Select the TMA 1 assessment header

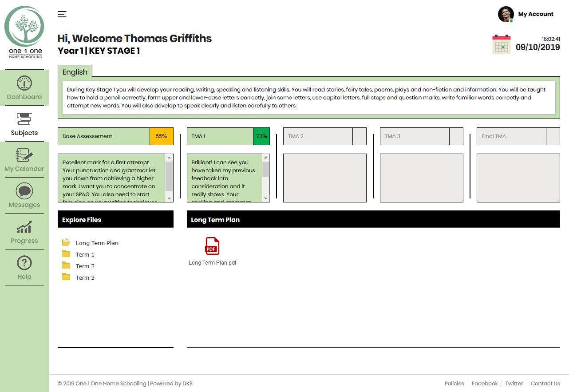220,136
